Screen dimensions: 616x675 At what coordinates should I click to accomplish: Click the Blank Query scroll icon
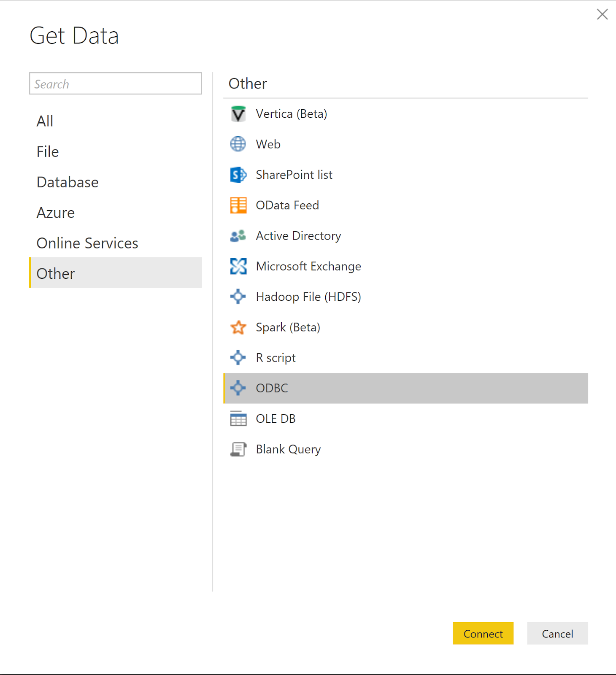pyautogui.click(x=238, y=449)
